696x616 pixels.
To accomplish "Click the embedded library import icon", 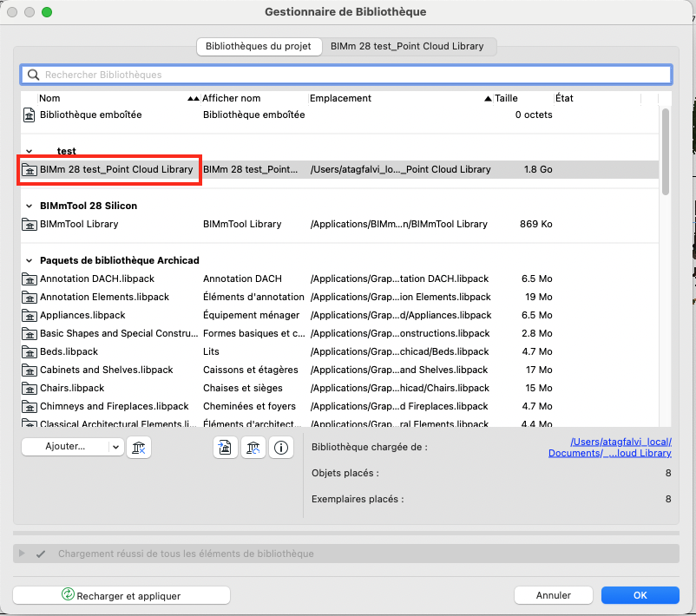I will [x=225, y=448].
